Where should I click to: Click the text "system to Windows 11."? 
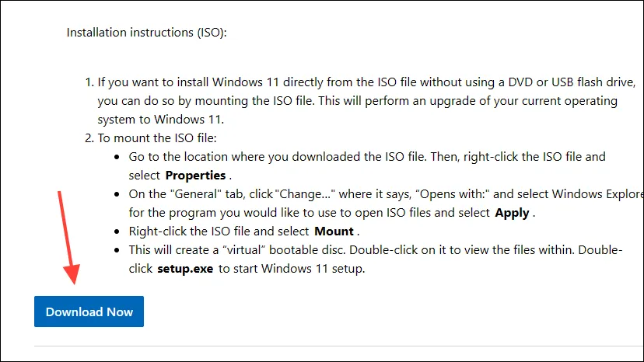click(x=160, y=120)
